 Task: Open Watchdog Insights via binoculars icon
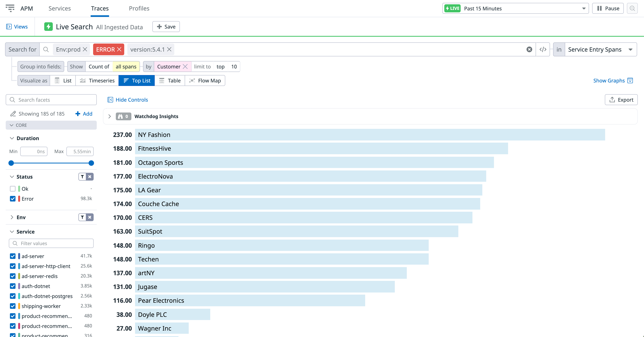coord(121,116)
